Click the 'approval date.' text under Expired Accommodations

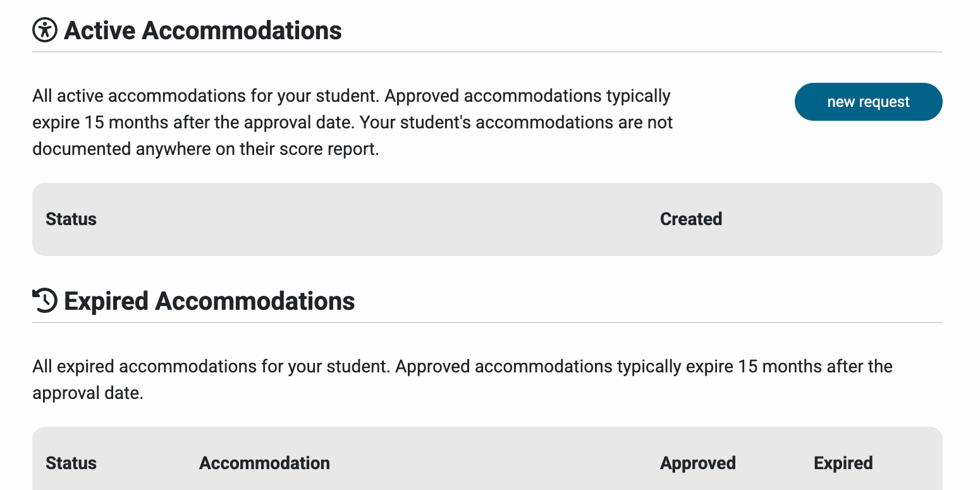pos(88,393)
